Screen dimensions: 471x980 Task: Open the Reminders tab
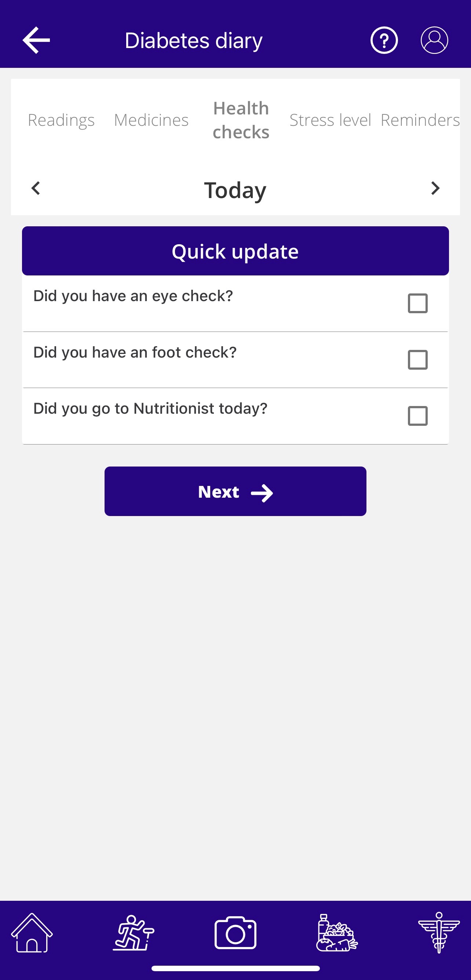[420, 120]
